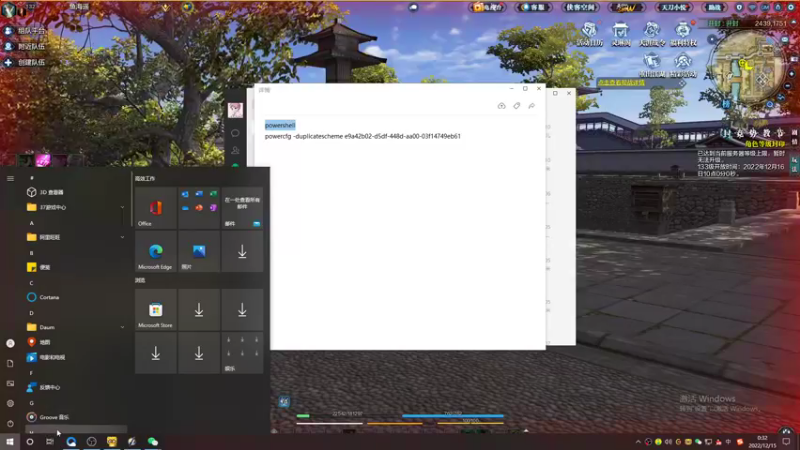Open Settings gear in Start rail
Screen dimensions: 800x450
pyautogui.click(x=10, y=403)
